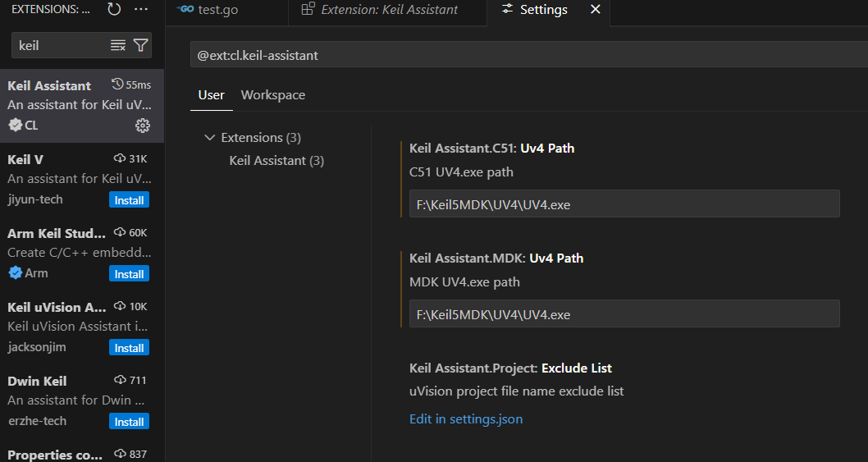Edit the MDK Uv4 Path field
868x462 pixels.
click(x=624, y=313)
